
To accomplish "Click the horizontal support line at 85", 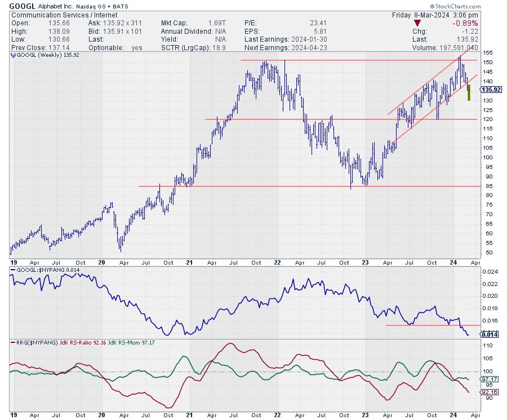I will (x=282, y=186).
